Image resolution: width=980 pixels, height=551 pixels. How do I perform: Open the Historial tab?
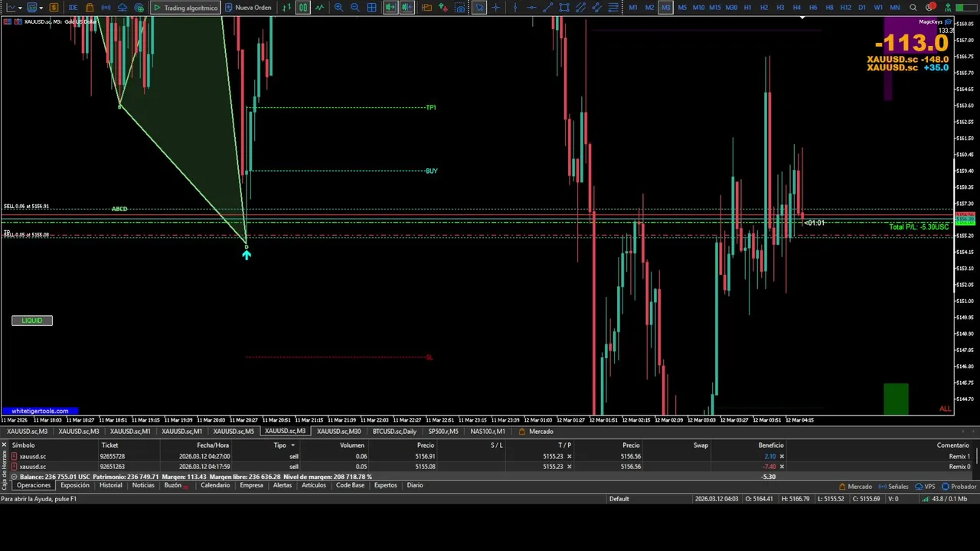click(x=110, y=485)
